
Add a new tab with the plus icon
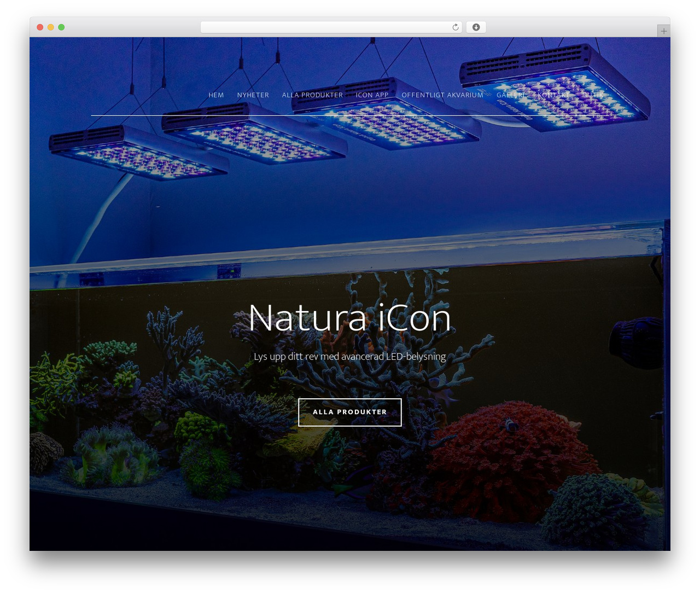pos(664,31)
